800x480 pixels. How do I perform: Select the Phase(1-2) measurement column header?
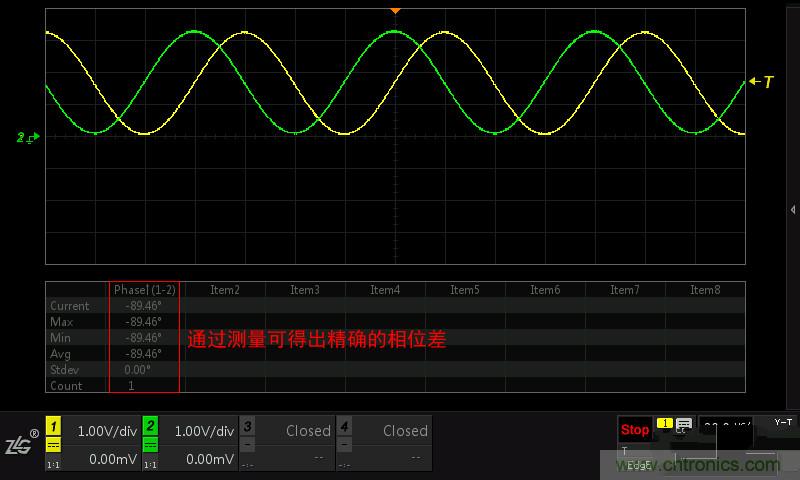(x=145, y=290)
